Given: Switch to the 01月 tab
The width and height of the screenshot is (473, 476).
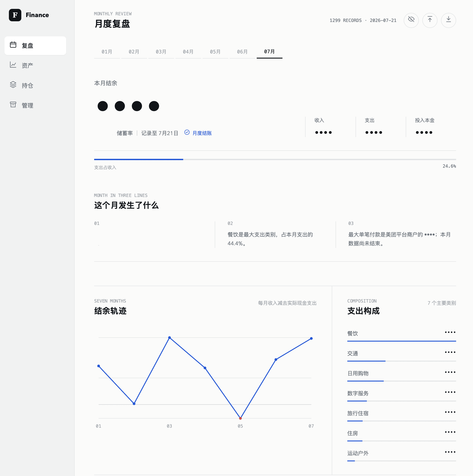Looking at the screenshot, I should [107, 52].
